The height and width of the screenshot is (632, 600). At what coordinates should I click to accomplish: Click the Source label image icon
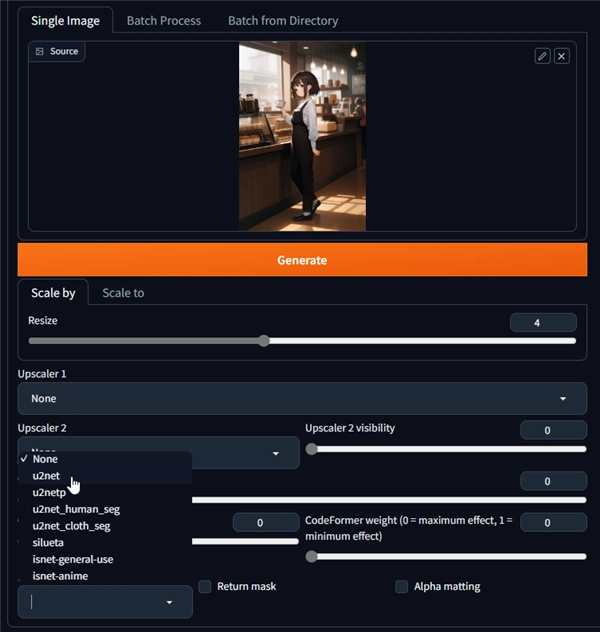pos(39,51)
